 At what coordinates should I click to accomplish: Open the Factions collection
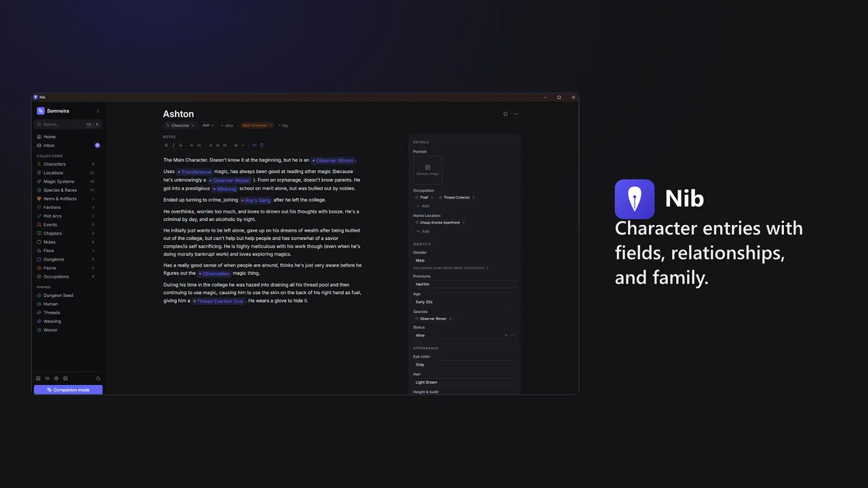(x=68, y=207)
